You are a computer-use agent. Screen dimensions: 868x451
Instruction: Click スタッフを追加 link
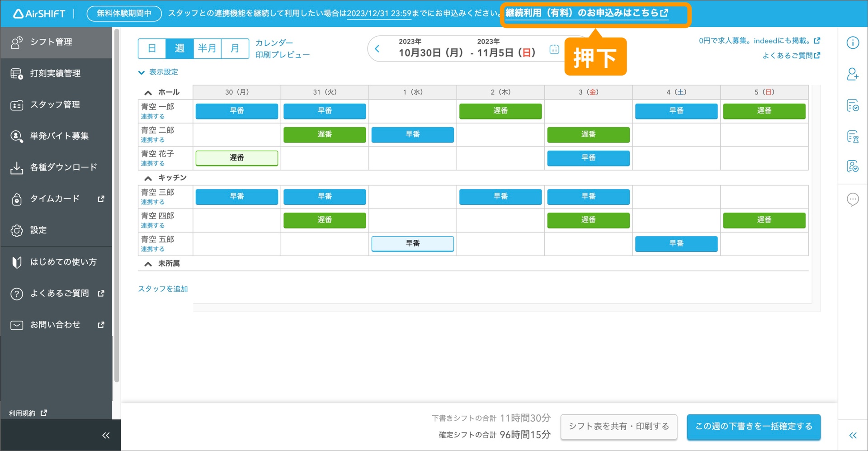click(163, 289)
